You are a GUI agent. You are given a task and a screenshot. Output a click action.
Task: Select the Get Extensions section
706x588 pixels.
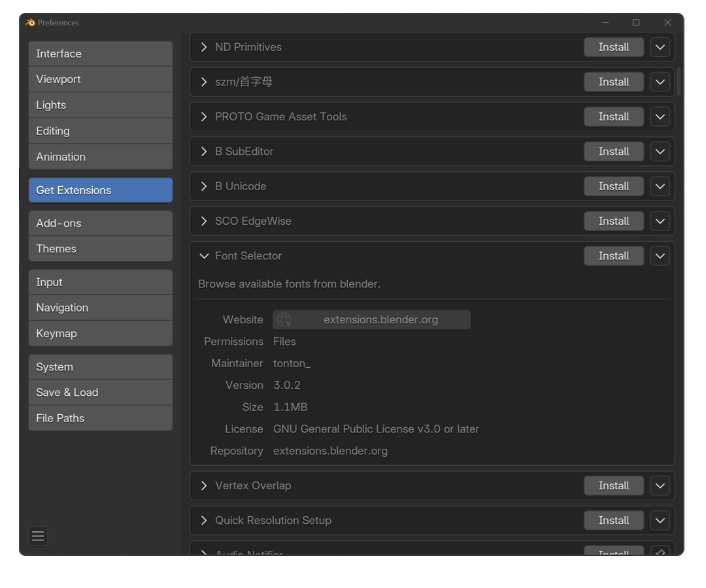click(101, 190)
